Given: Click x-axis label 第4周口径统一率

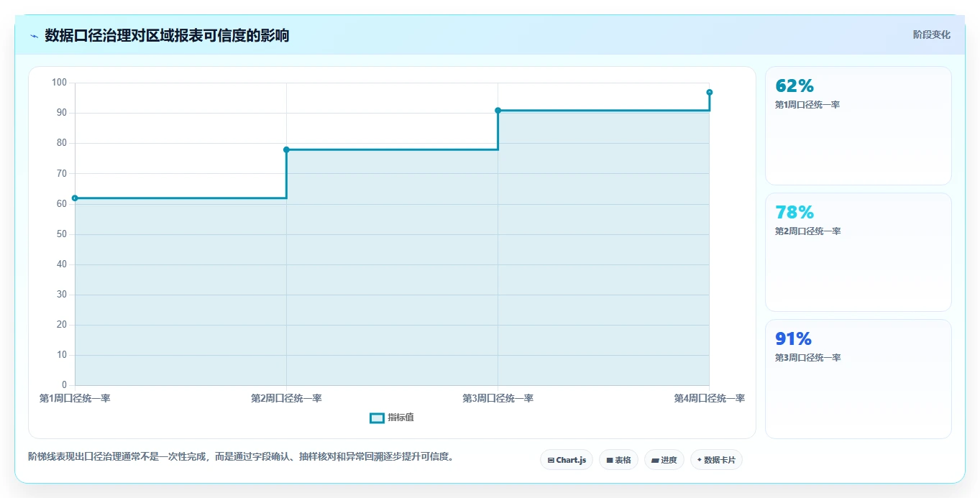Looking at the screenshot, I should pyautogui.click(x=709, y=398).
